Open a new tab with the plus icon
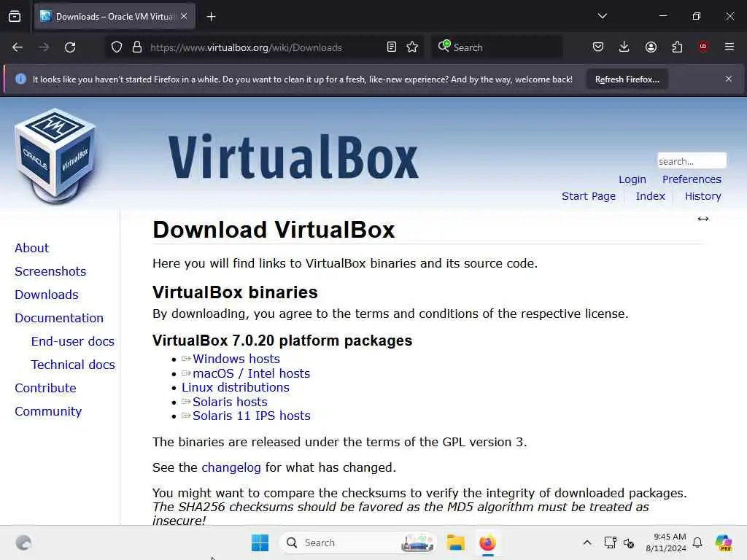747x560 pixels. (211, 17)
